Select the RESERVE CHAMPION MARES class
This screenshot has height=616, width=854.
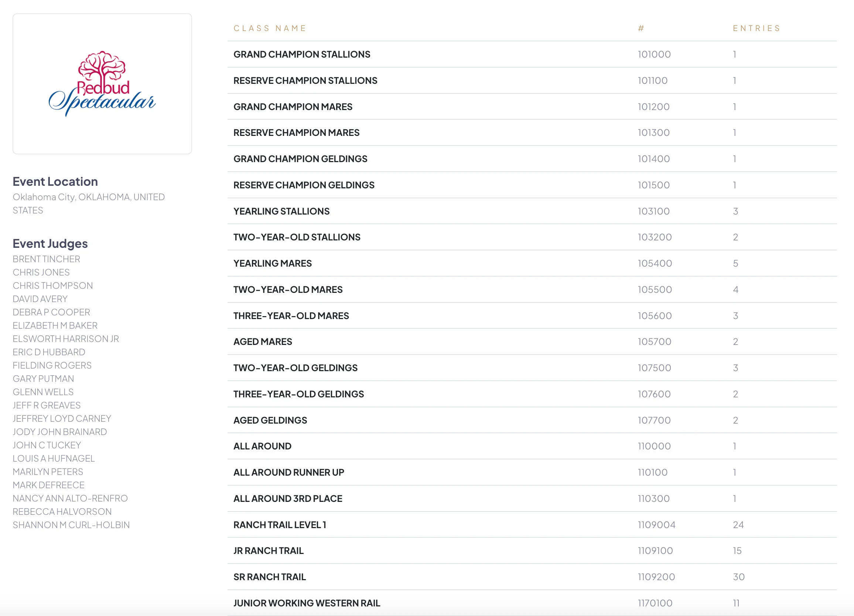[296, 133]
